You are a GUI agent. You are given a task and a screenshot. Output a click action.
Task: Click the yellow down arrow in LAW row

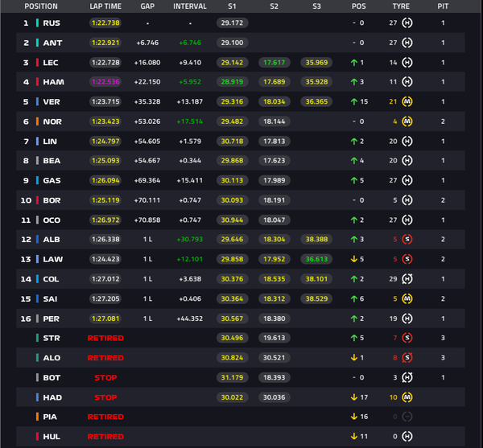[354, 259]
